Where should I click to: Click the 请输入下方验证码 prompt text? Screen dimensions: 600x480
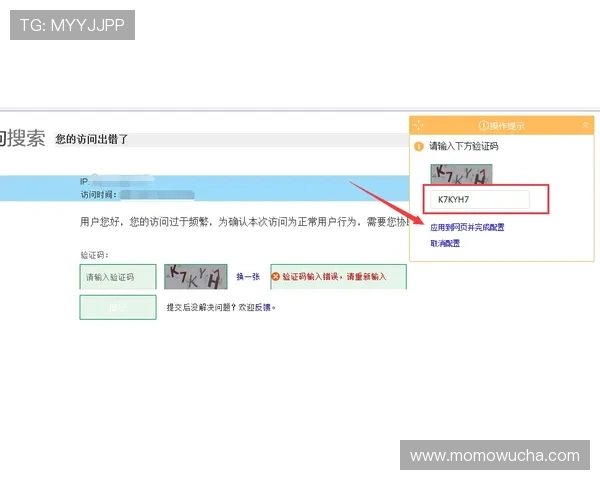coord(463,146)
